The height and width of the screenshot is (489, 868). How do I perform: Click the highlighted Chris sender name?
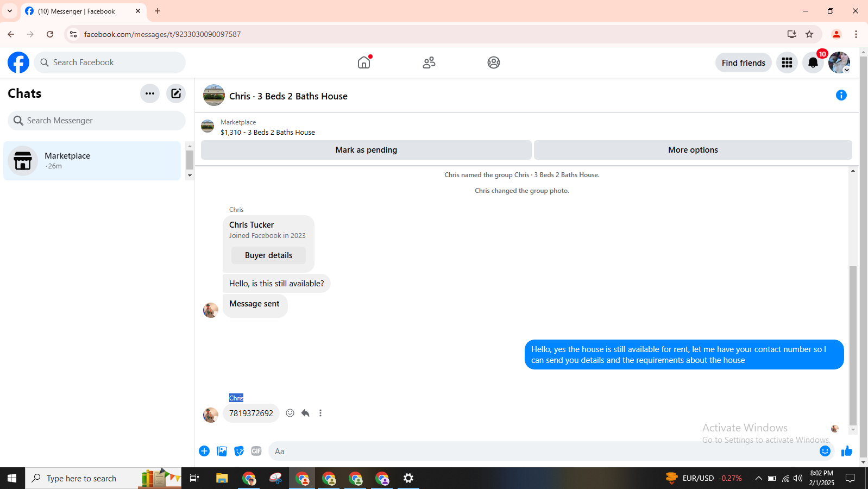pyautogui.click(x=236, y=398)
